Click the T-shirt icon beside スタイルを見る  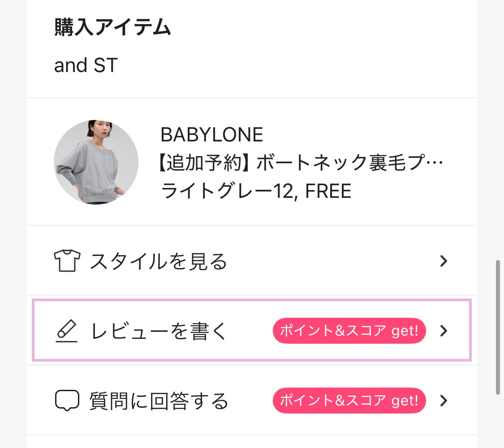point(67,261)
